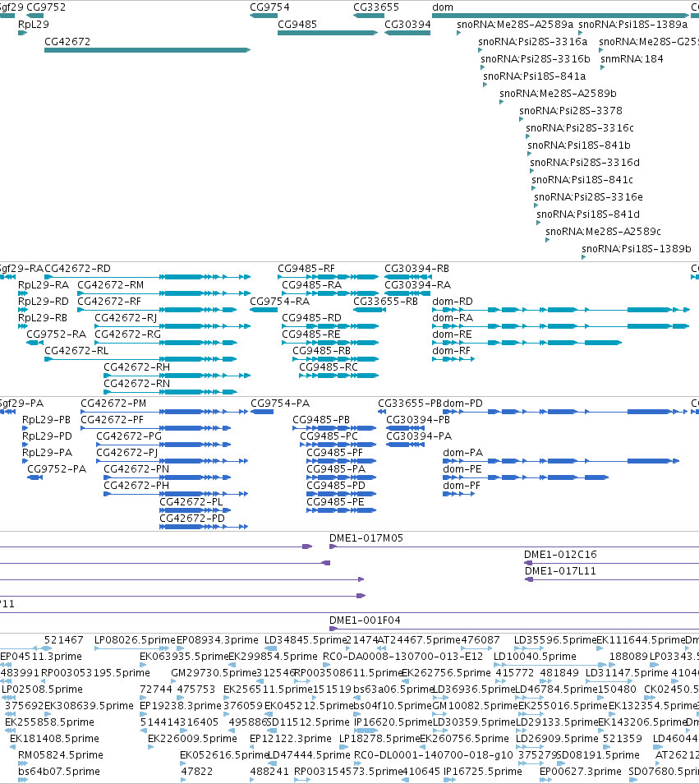Select the dom gene label
The image size is (699, 784).
coord(443,7)
